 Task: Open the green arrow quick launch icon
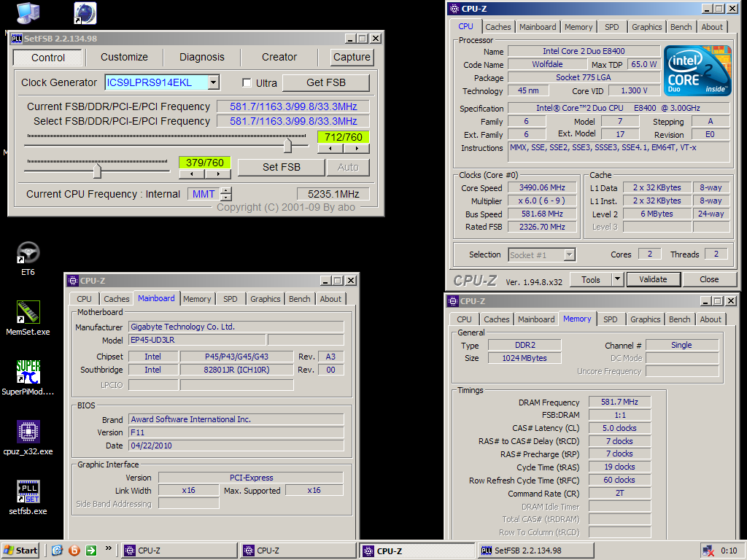pyautogui.click(x=91, y=551)
